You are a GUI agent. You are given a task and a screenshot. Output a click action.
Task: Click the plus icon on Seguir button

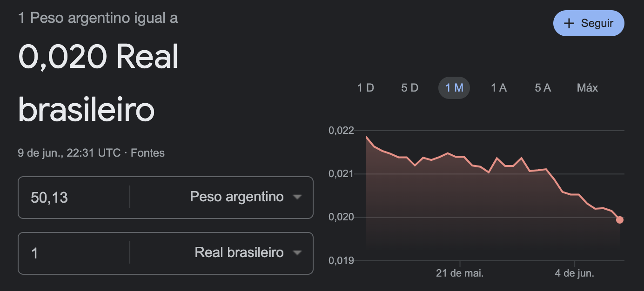click(569, 23)
